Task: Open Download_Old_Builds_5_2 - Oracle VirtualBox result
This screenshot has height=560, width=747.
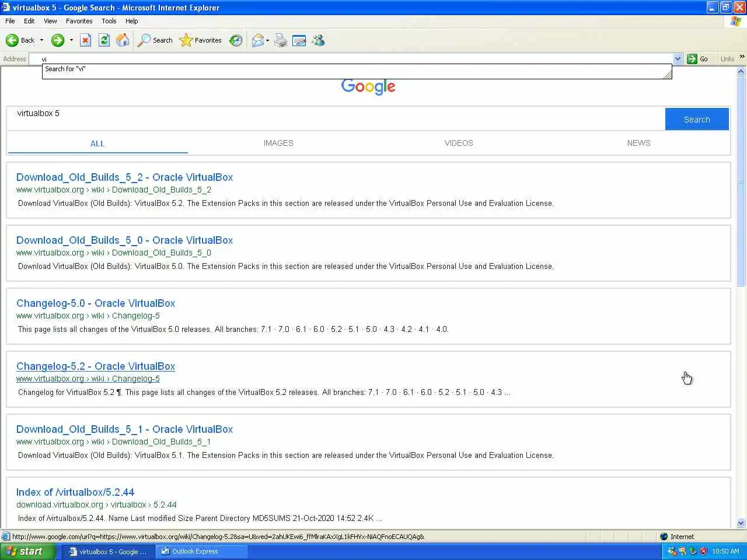Action: click(124, 177)
